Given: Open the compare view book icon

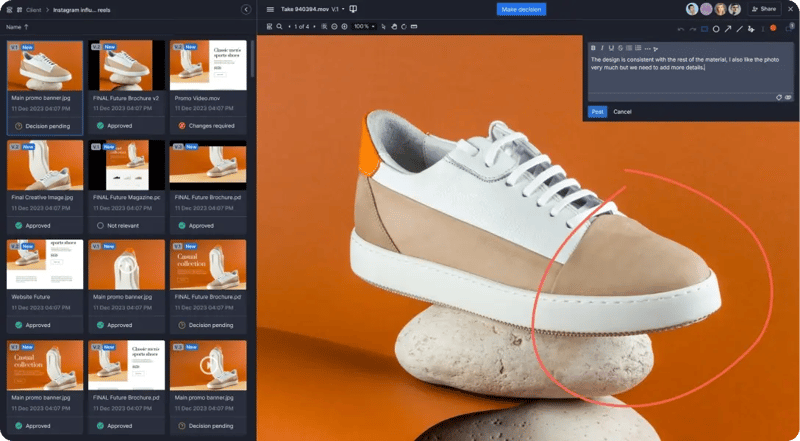Looking at the screenshot, I should point(353,9).
